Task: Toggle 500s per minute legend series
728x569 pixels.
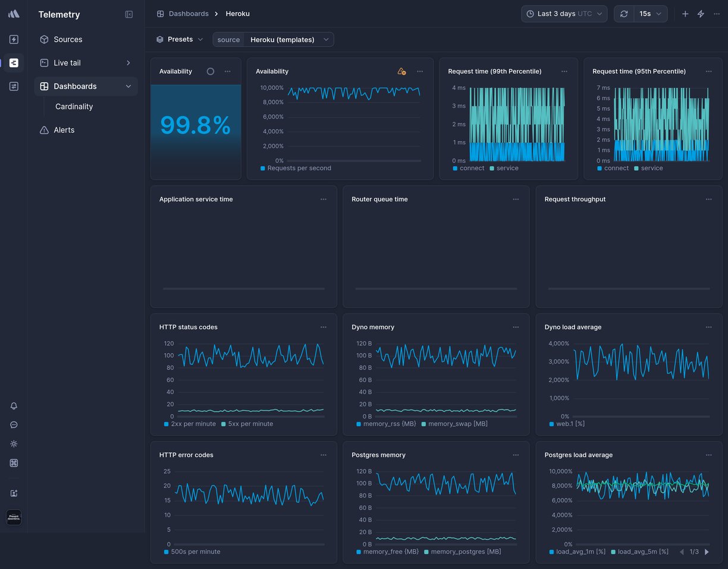Action: pyautogui.click(x=192, y=552)
